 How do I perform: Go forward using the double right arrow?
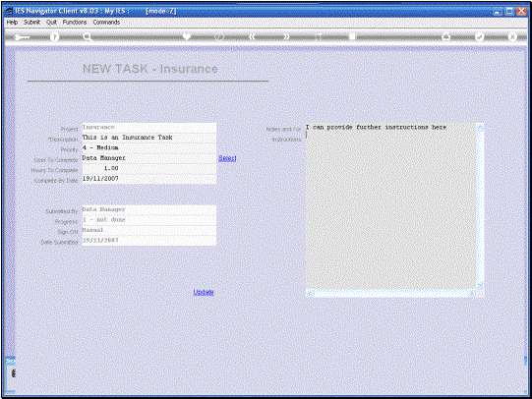(287, 36)
